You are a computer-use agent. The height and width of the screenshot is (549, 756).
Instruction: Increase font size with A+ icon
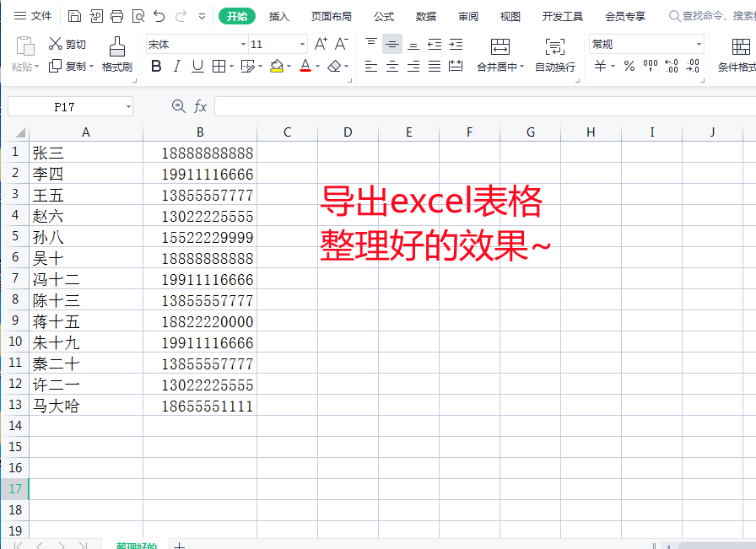tap(321, 45)
